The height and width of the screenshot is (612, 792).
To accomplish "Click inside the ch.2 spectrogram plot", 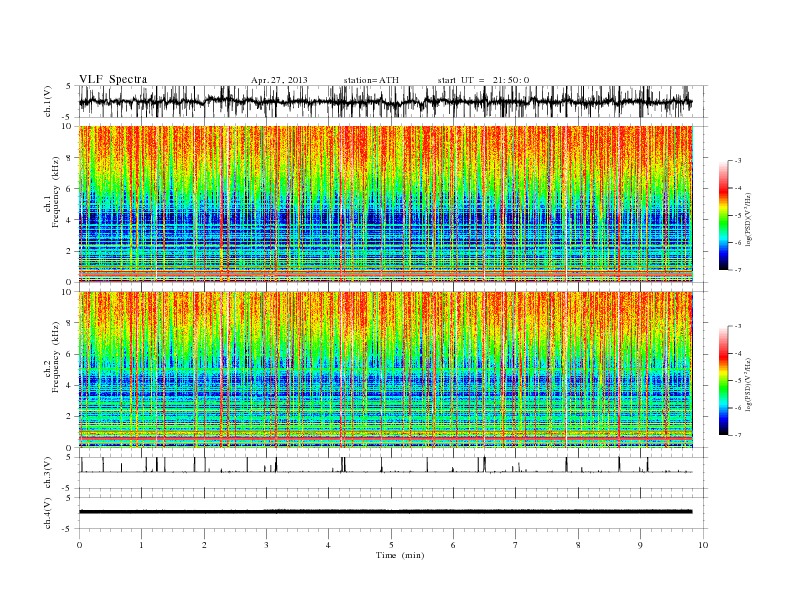I will (x=386, y=369).
